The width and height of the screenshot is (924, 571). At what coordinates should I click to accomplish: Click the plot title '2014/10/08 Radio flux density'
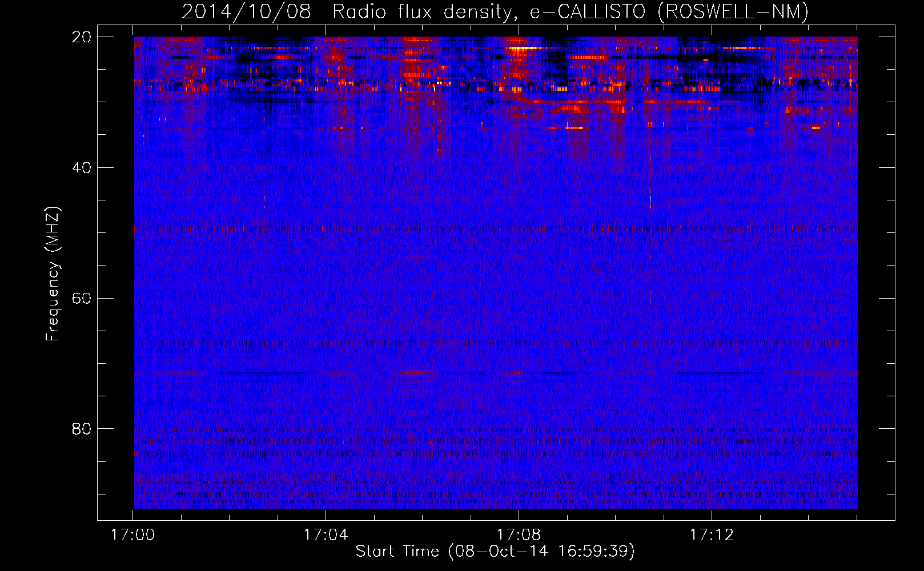pyautogui.click(x=495, y=11)
